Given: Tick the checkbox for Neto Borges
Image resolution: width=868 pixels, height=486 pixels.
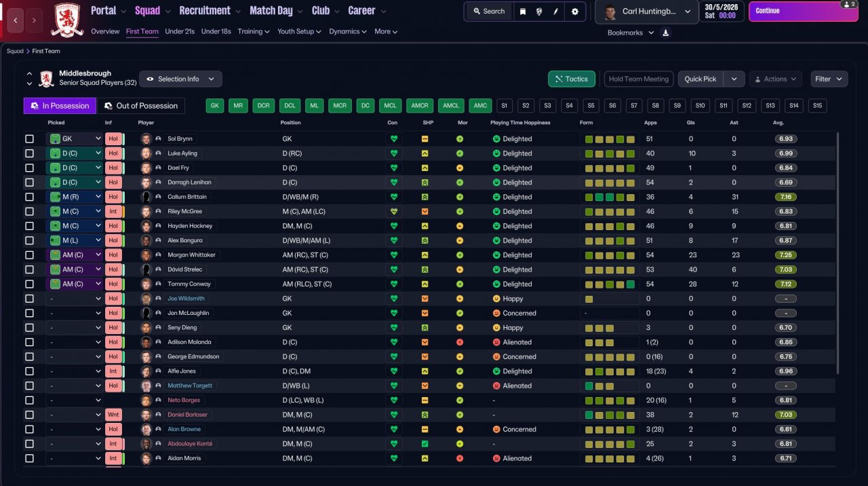Looking at the screenshot, I should tap(29, 400).
